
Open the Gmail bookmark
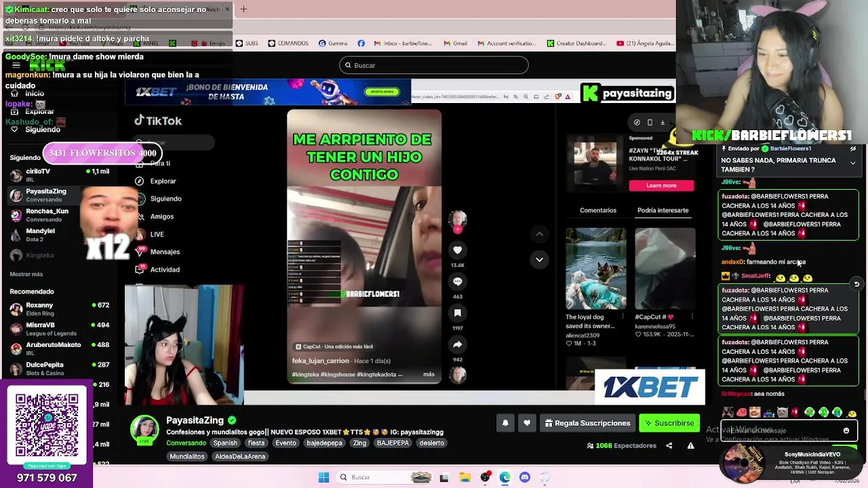click(456, 43)
